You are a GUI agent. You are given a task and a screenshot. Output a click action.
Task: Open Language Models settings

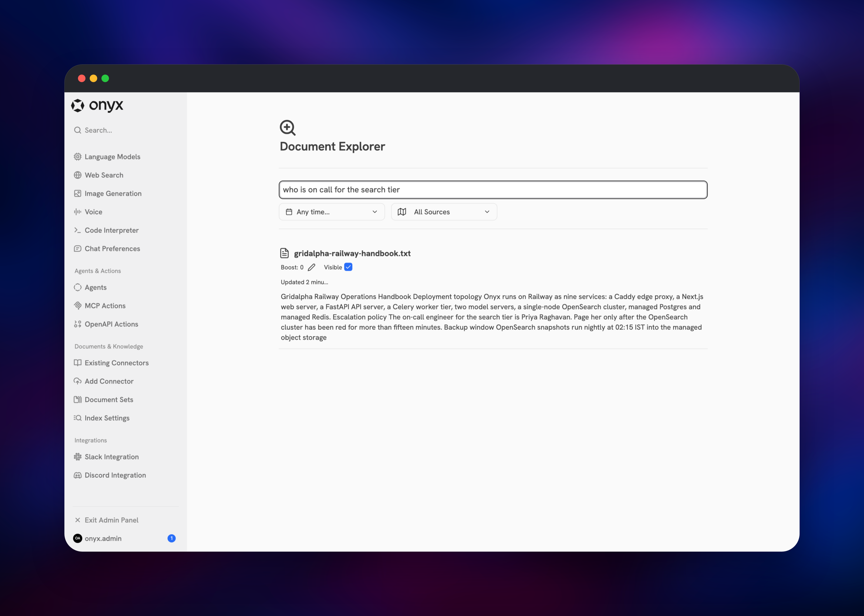click(126, 157)
